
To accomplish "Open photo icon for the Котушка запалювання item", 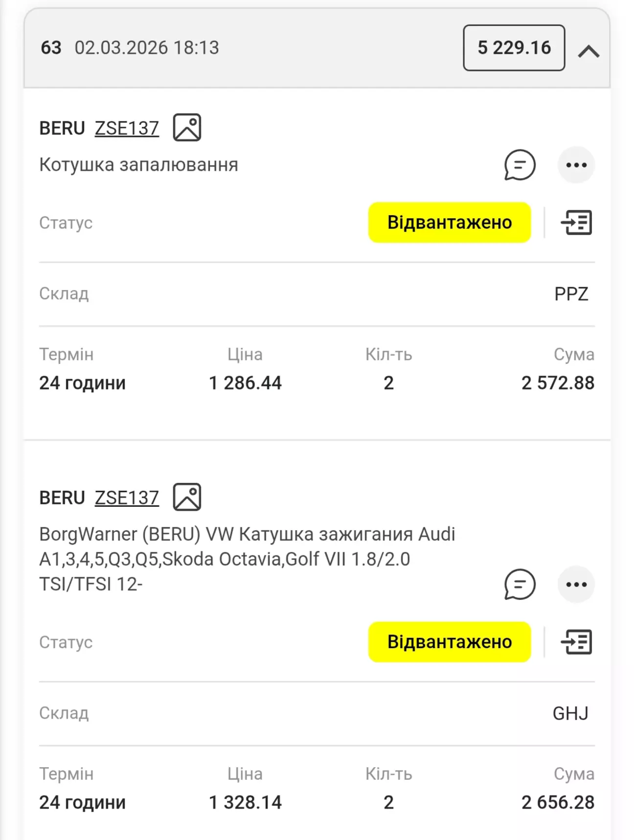I will click(x=187, y=128).
